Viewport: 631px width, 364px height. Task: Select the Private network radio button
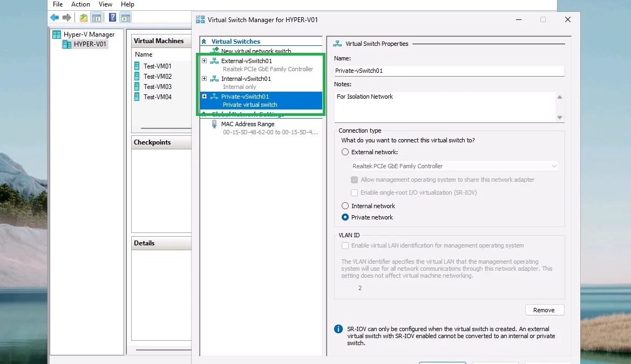coord(345,217)
